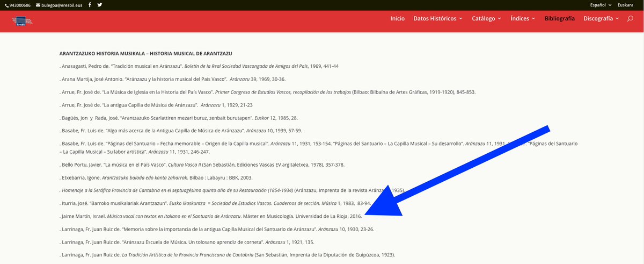Select the 'Algo más acerca' Basabe entry

[181, 130]
